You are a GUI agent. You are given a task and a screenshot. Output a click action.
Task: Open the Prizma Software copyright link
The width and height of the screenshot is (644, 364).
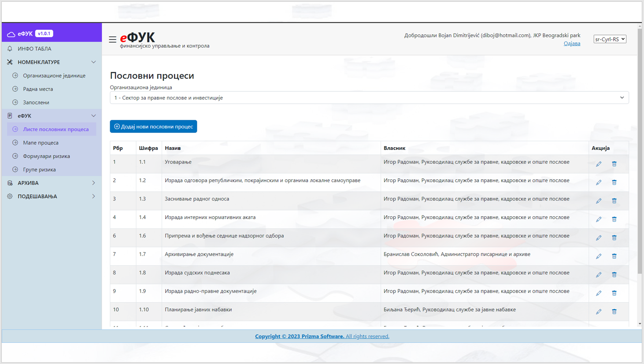(300, 336)
